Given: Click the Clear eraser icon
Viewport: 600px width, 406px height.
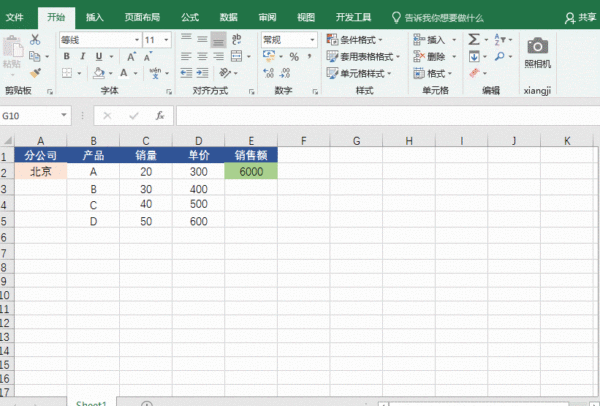Looking at the screenshot, I should [x=474, y=73].
